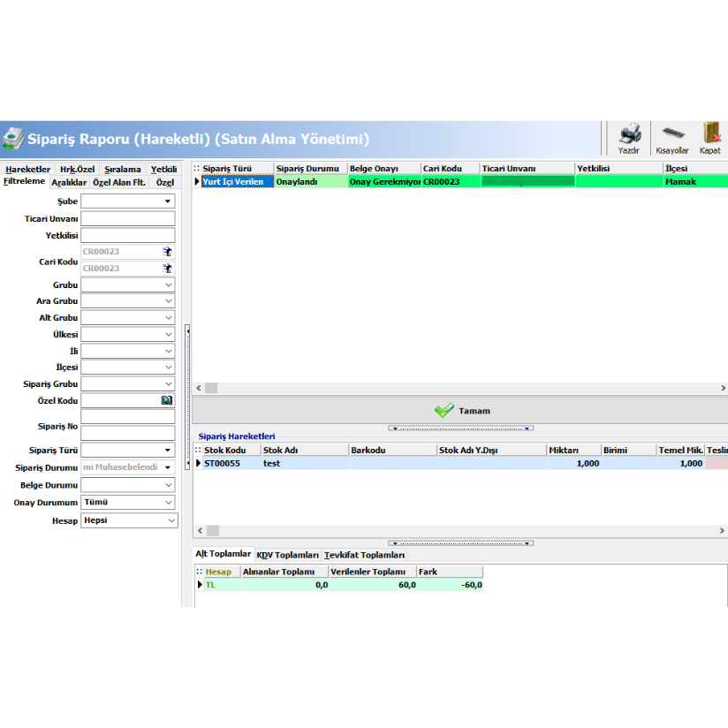Open the Şube dropdown
This screenshot has width=728, height=728.
pos(168,201)
